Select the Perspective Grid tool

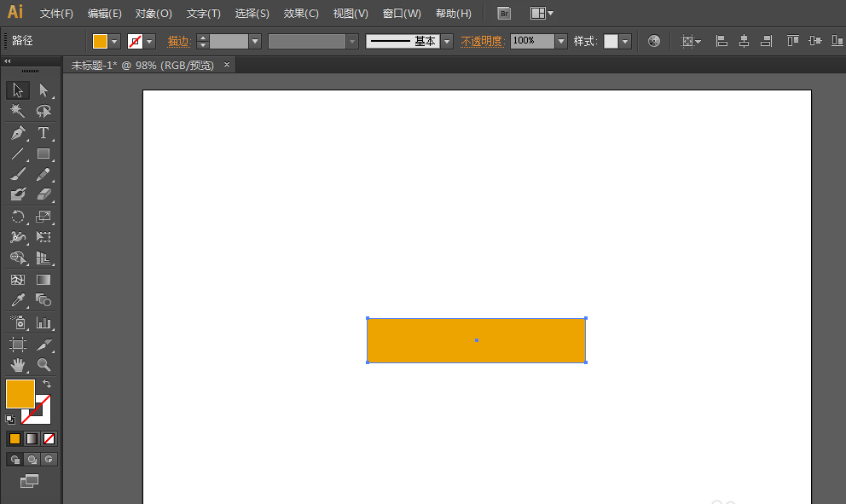pyautogui.click(x=43, y=258)
